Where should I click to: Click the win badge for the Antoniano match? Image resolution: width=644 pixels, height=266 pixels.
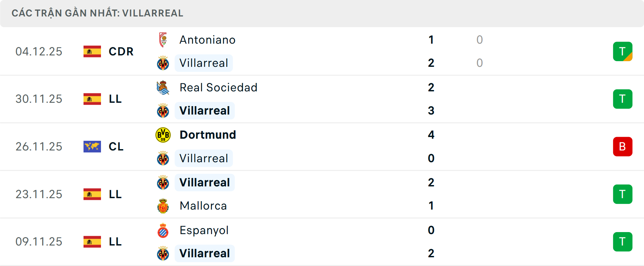pyautogui.click(x=623, y=51)
